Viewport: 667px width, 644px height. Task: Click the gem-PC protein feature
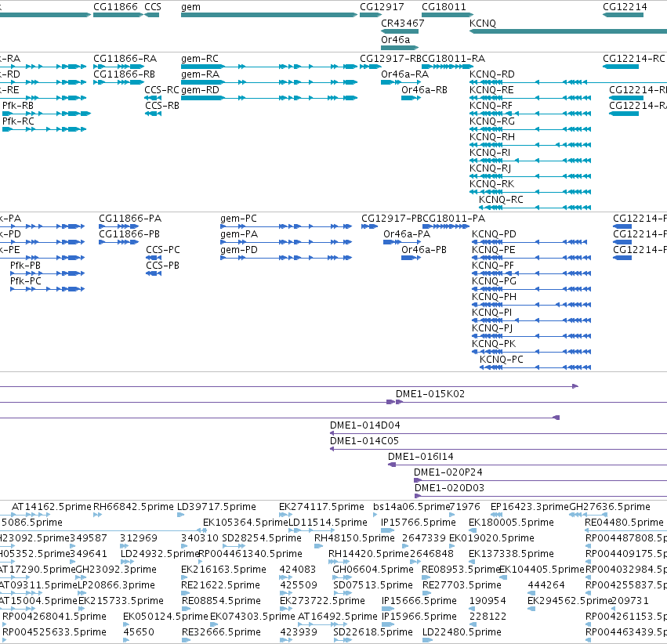286,226
